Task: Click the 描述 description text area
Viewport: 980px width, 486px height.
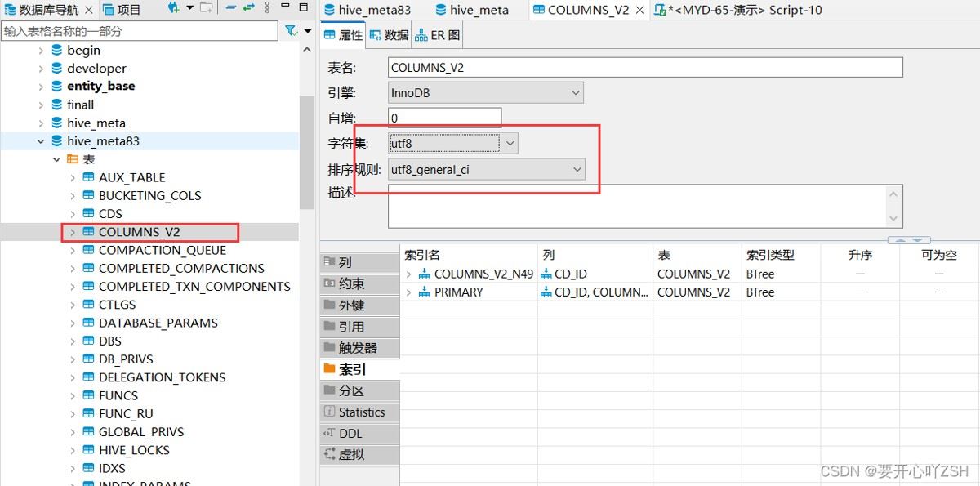Action: click(645, 206)
